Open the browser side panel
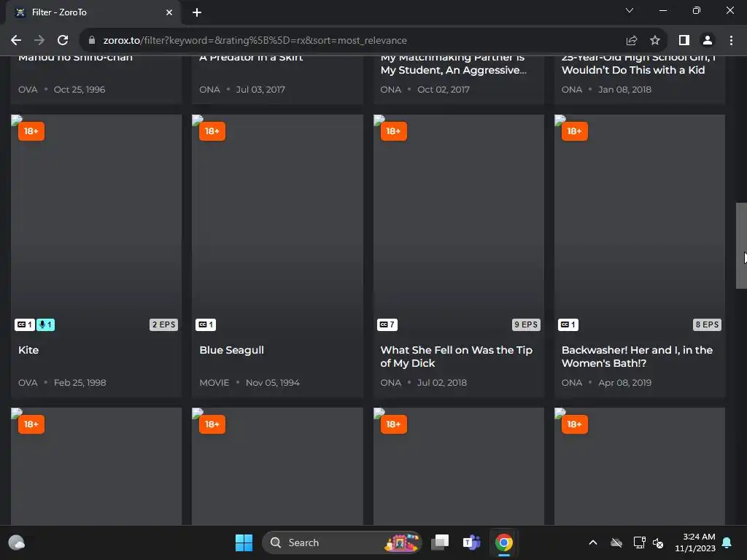The height and width of the screenshot is (560, 747). pyautogui.click(x=684, y=41)
